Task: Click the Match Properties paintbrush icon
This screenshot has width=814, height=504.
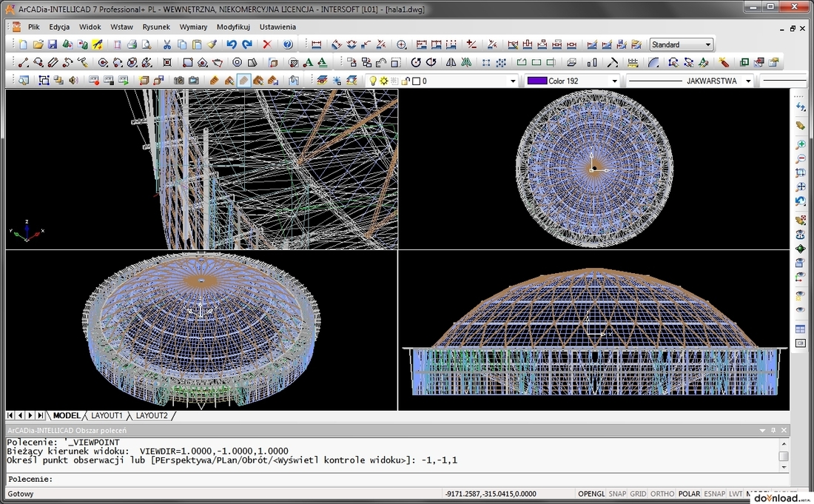Action: click(x=212, y=44)
